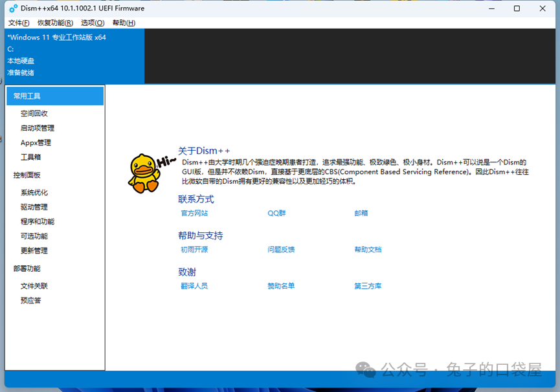
Task: Click the yellow duck mascot image
Action: click(x=145, y=174)
